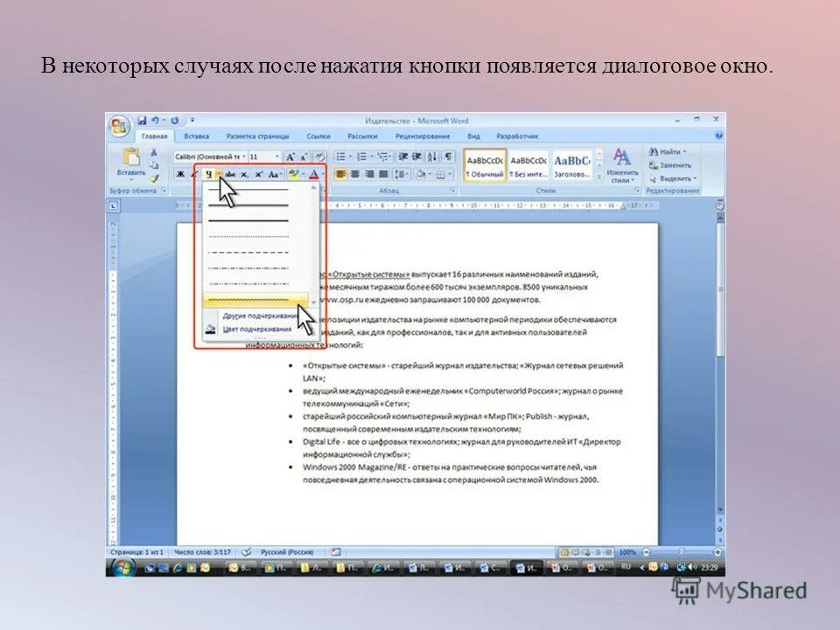Increase paragraph indent
This screenshot has width=840, height=630.
point(416,157)
